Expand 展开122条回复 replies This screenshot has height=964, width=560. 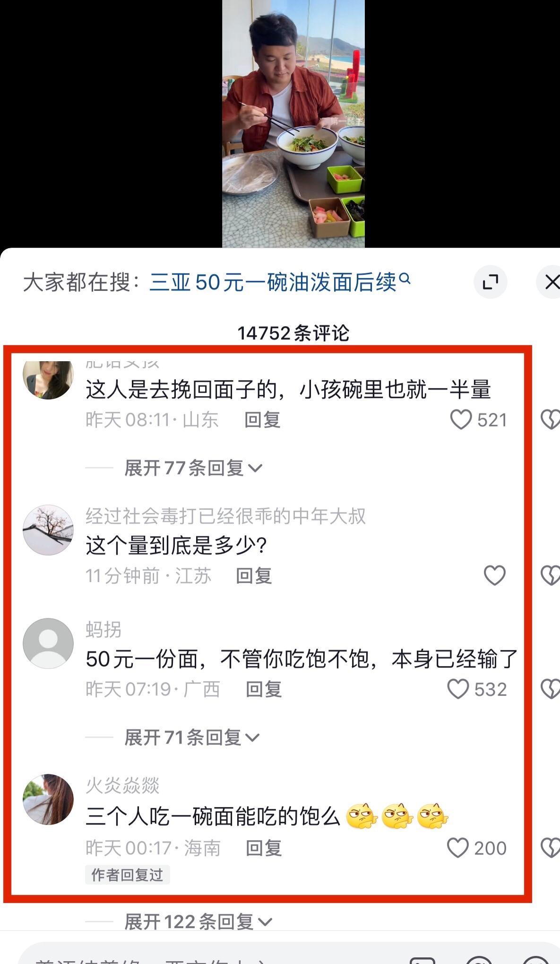198,921
